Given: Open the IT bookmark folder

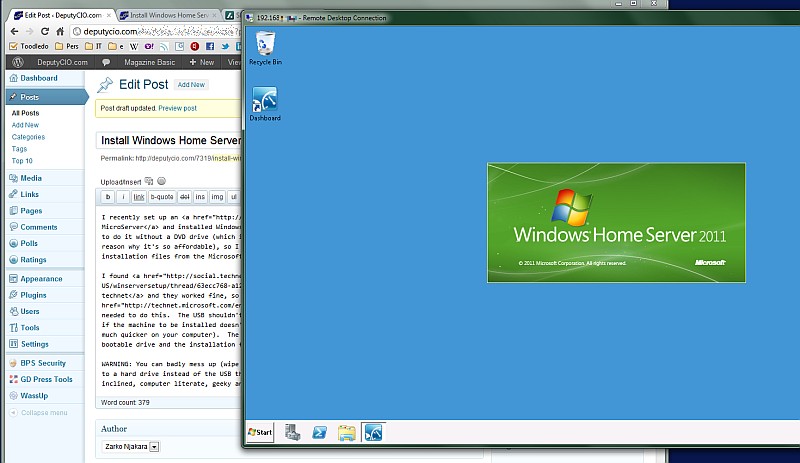Looking at the screenshot, I should pos(93,46).
